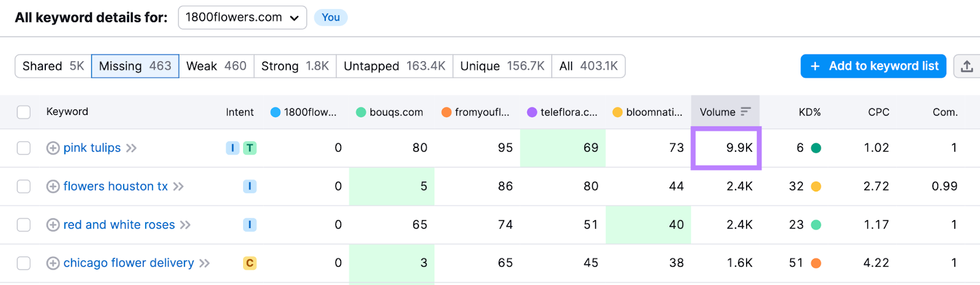Viewport: 980px width, 285px height.
Task: Expand chicago flower delivery double-chevron arrows
Action: tap(205, 263)
